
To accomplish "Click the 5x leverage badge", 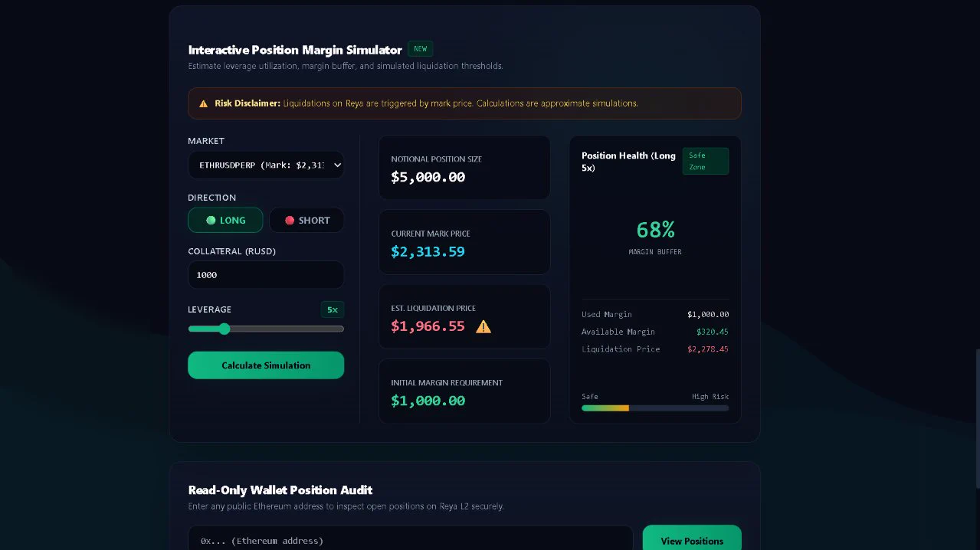I will point(333,309).
